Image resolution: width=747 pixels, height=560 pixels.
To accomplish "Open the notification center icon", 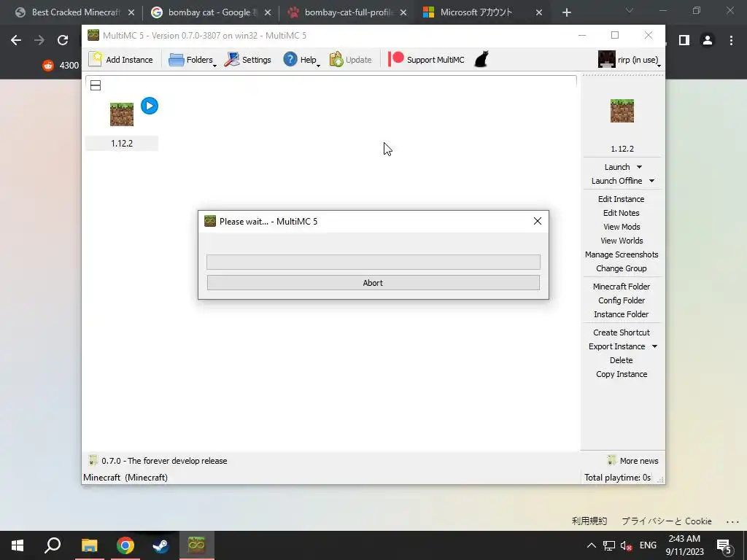I will tap(724, 546).
